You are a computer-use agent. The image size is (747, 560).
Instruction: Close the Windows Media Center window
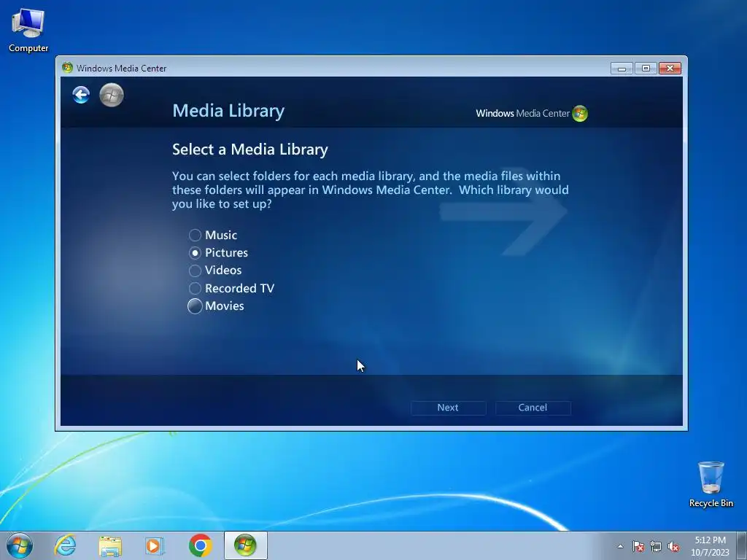670,68
